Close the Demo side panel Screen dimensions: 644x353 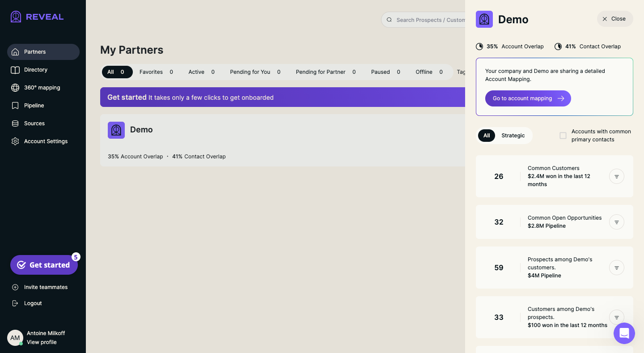pos(615,19)
